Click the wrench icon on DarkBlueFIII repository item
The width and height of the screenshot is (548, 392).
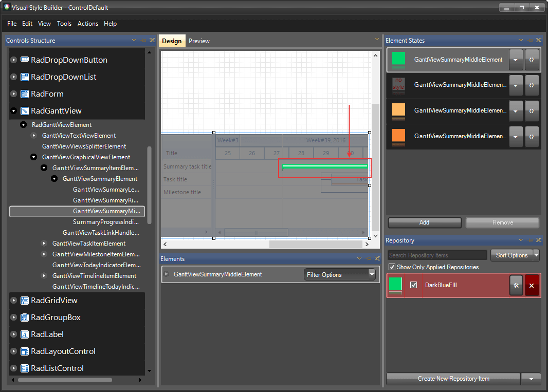coord(516,285)
